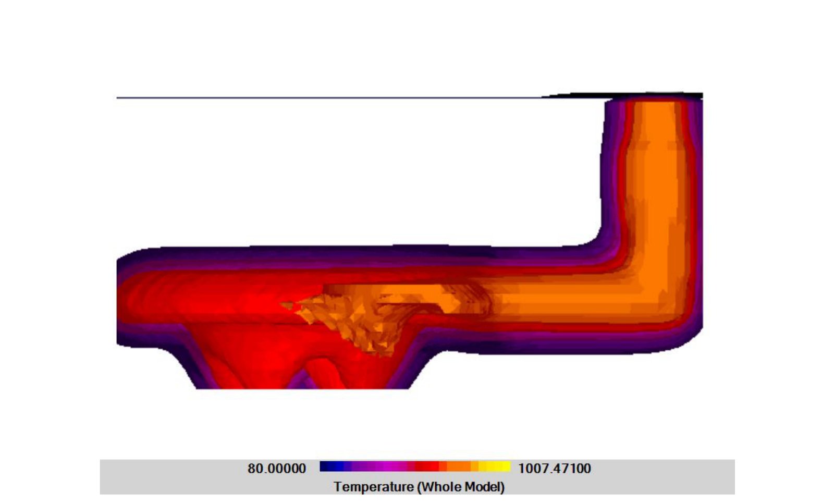This screenshot has height=504, width=834.
Task: Select the yellow end of the color scale
Action: pyautogui.click(x=493, y=465)
